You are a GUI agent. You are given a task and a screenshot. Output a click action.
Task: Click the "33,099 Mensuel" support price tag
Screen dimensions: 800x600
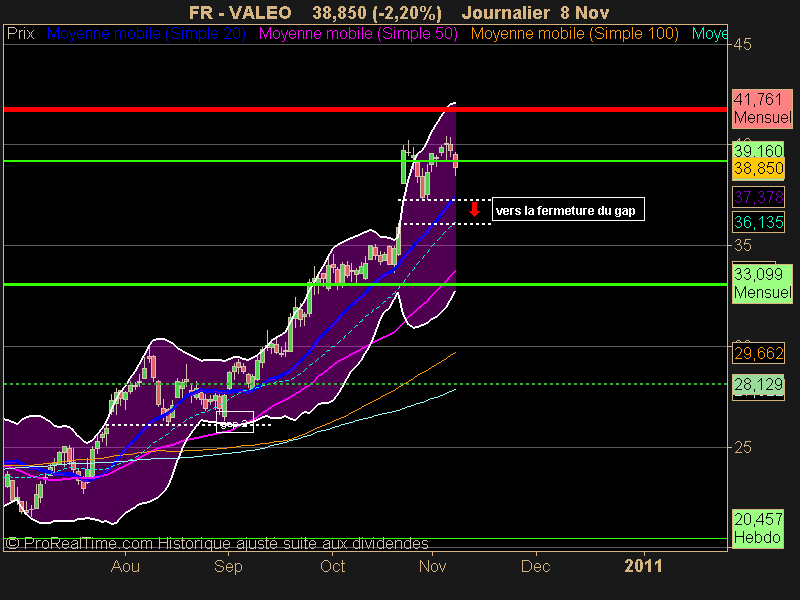(x=762, y=283)
